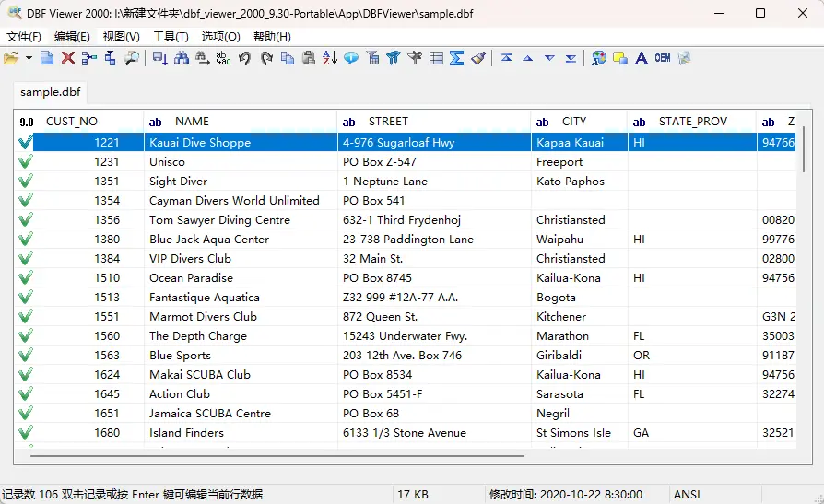Open font settings via the A icon
This screenshot has height=504, width=824.
(642, 58)
